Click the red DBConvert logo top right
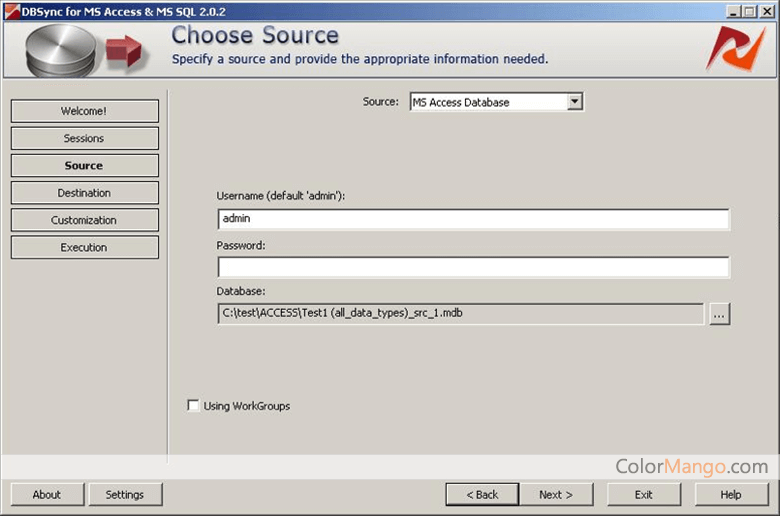Screen dimensions: 780x516 tap(735, 49)
